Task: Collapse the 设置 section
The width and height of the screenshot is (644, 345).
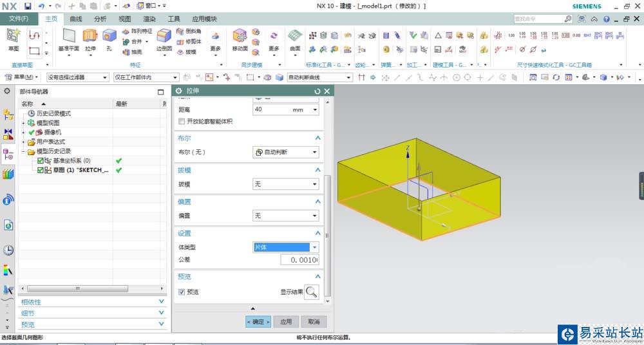Action: pos(317,233)
